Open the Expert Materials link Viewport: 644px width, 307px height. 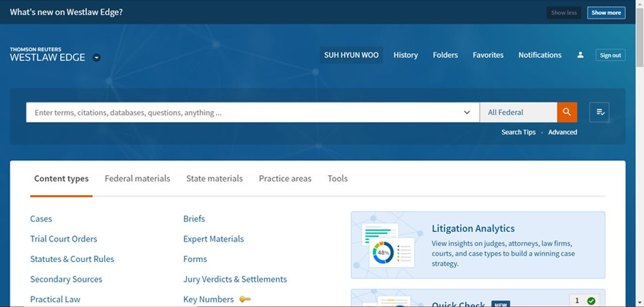click(x=214, y=239)
